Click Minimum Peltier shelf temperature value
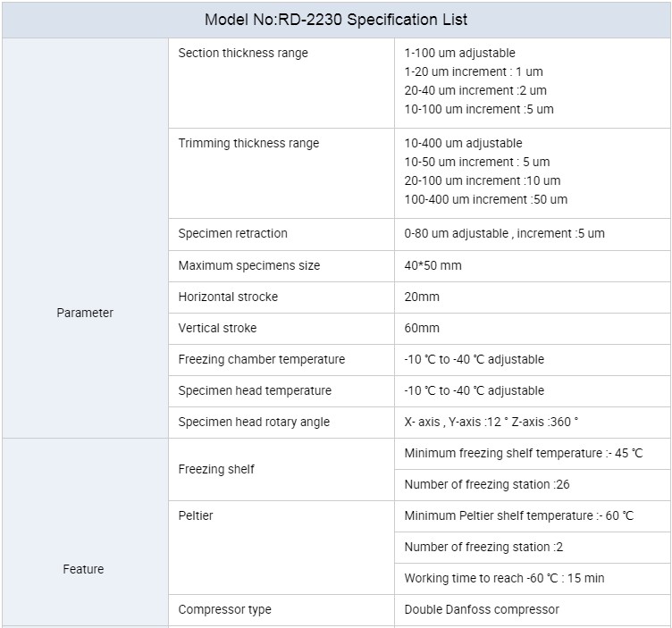Image resolution: width=672 pixels, height=628 pixels. 518,515
